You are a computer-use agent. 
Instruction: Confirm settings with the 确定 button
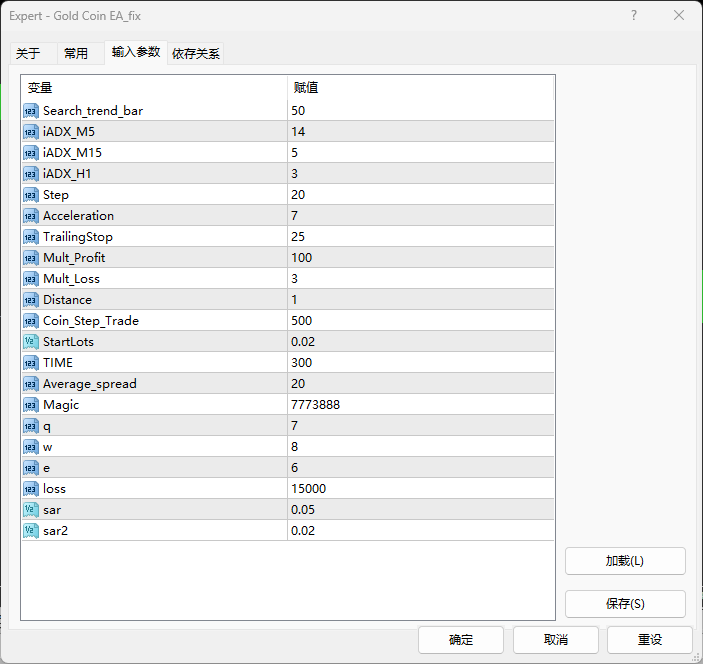click(460, 640)
